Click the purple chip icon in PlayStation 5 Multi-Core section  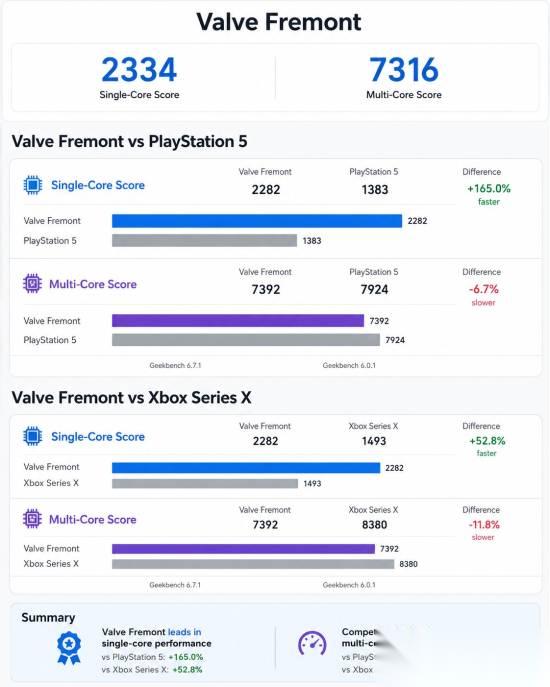pyautogui.click(x=32, y=284)
